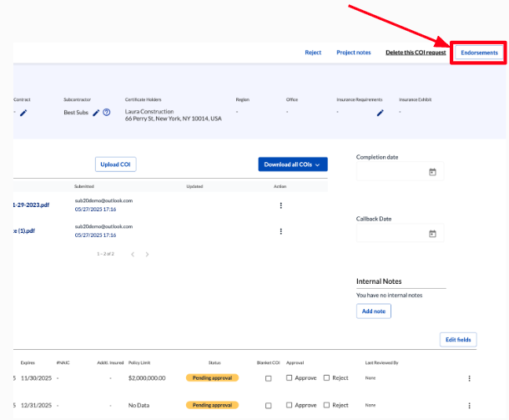Edit subcontractor Best Subs pencil icon
The image size is (509, 420).
click(96, 113)
